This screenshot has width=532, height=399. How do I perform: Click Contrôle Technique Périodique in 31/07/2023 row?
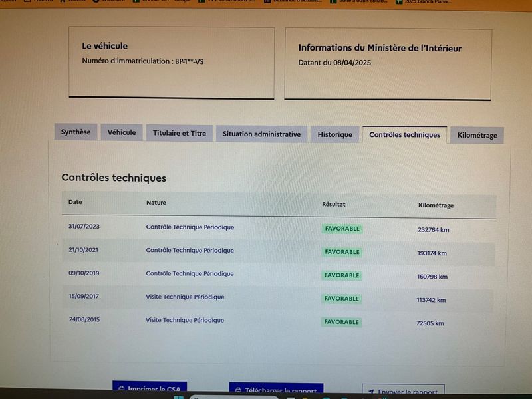coord(190,227)
